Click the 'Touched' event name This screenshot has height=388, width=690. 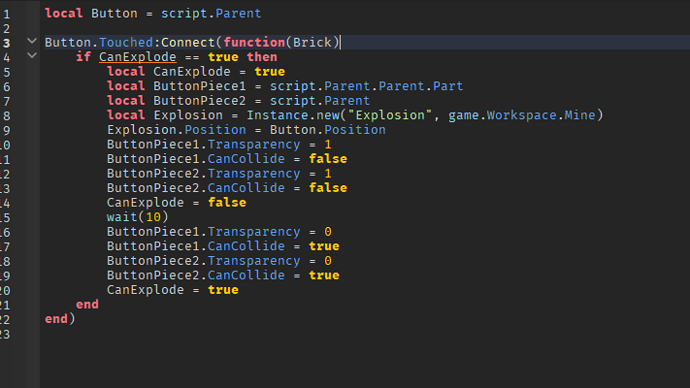(x=126, y=43)
